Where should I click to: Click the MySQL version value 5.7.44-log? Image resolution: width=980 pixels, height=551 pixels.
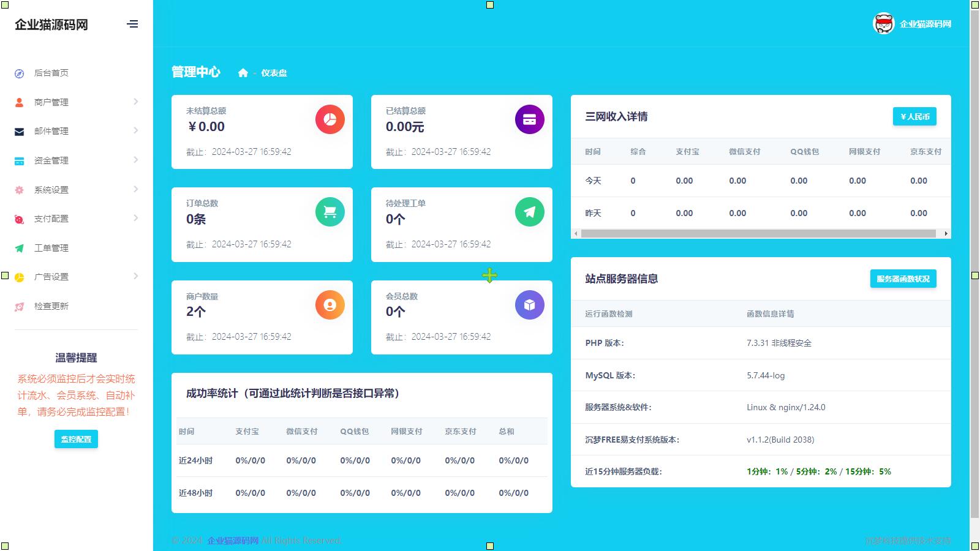[x=766, y=375]
